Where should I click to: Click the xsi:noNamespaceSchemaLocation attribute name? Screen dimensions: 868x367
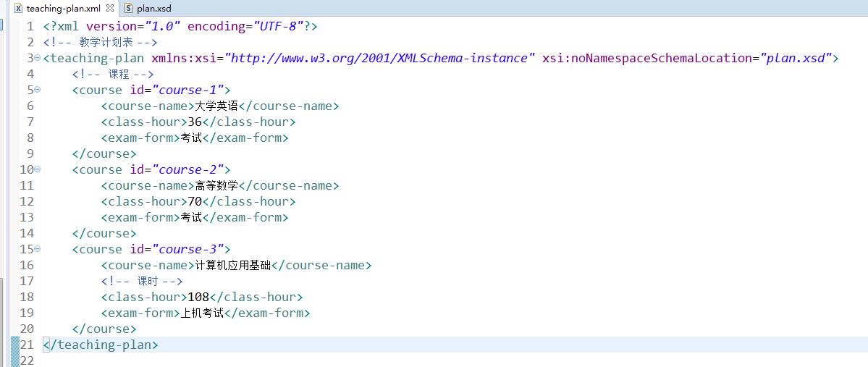tap(647, 58)
